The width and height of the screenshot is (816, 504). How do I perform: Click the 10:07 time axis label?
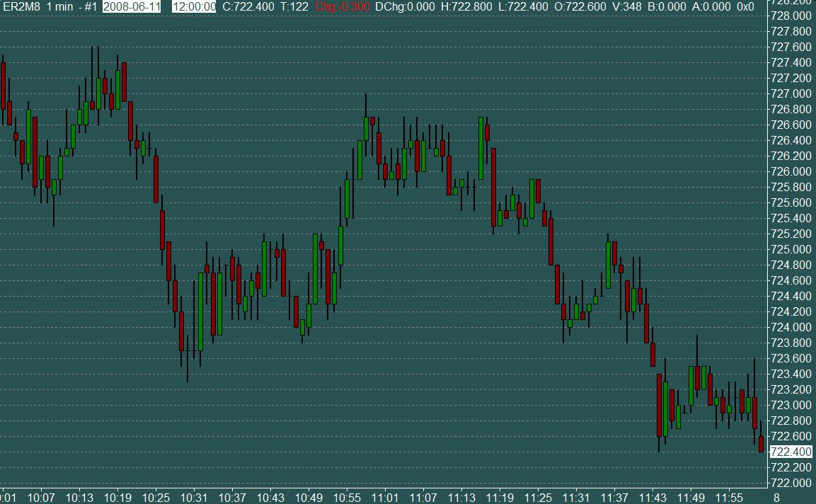tap(41, 498)
